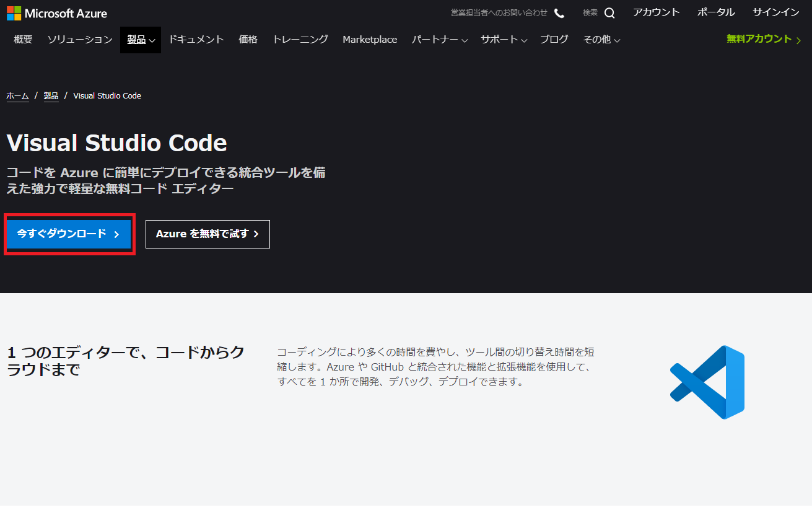Expand the その他 dropdown menu
This screenshot has height=510, width=812.
[601, 40]
